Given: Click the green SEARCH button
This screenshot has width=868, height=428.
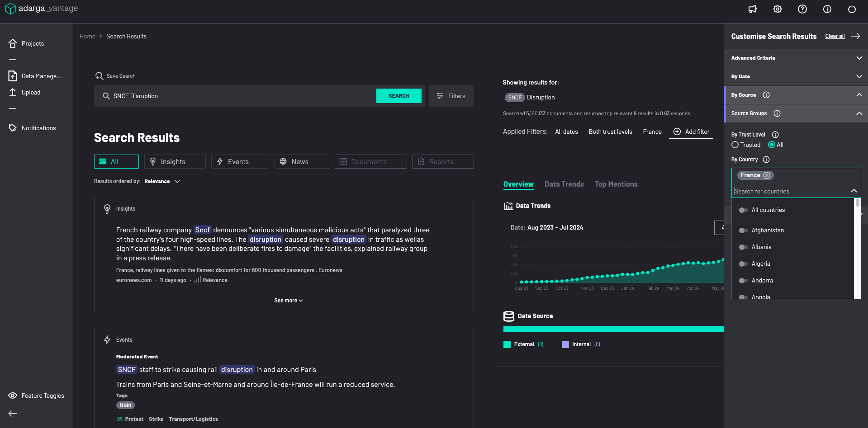Looking at the screenshot, I should [398, 96].
